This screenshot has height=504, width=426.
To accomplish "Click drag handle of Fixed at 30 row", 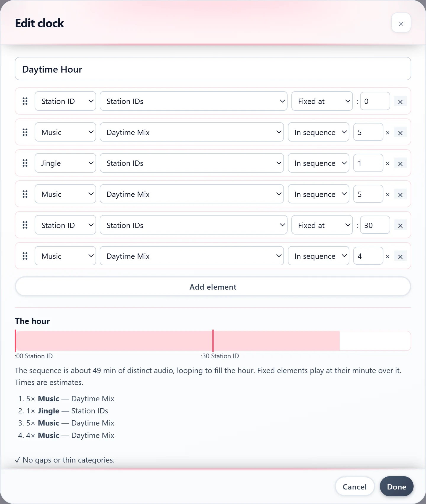I will point(25,225).
